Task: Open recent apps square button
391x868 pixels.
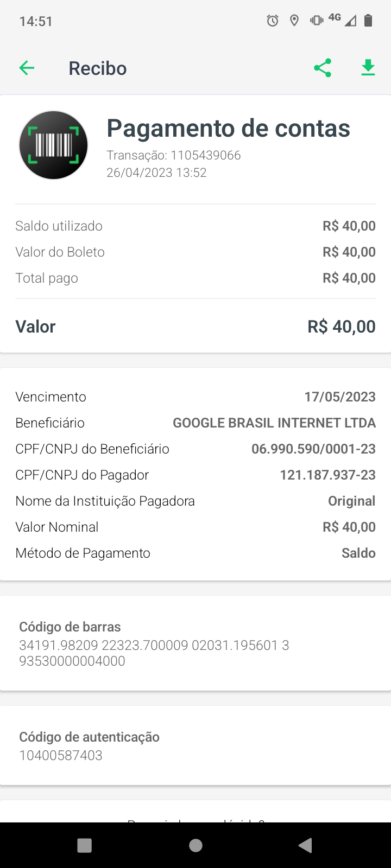Action: tap(85, 845)
